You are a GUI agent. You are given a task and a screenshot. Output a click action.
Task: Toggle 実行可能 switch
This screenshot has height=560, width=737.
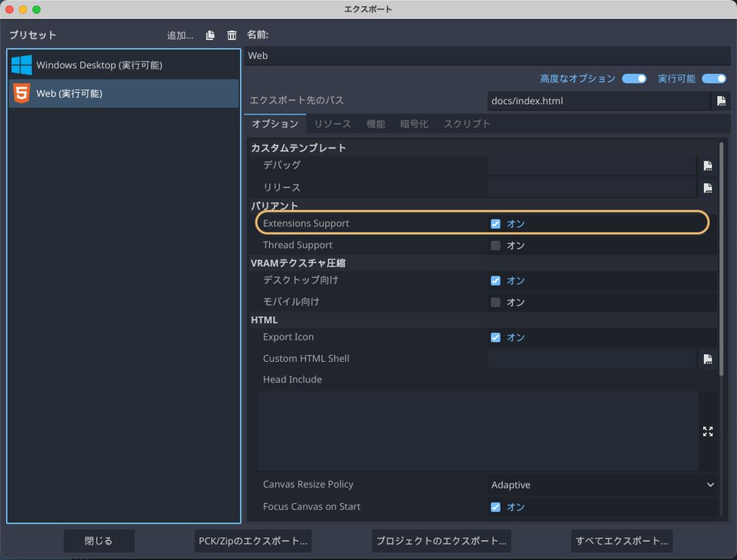click(x=713, y=78)
